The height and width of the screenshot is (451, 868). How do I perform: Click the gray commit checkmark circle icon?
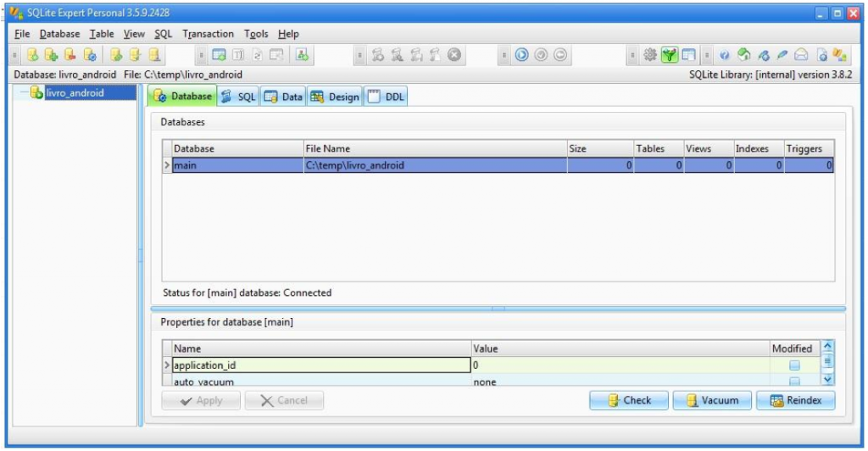click(x=541, y=55)
